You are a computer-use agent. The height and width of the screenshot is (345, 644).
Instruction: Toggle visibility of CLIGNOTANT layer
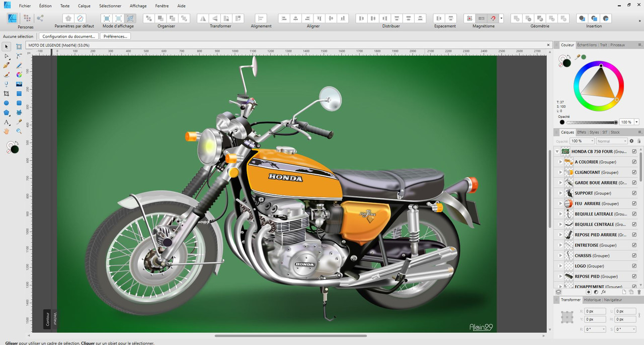634,172
